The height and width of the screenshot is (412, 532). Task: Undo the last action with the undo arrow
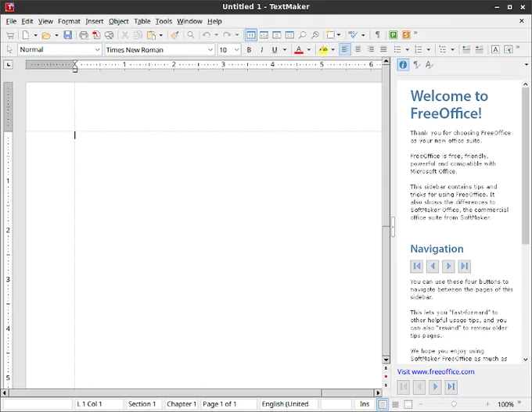pyautogui.click(x=207, y=35)
